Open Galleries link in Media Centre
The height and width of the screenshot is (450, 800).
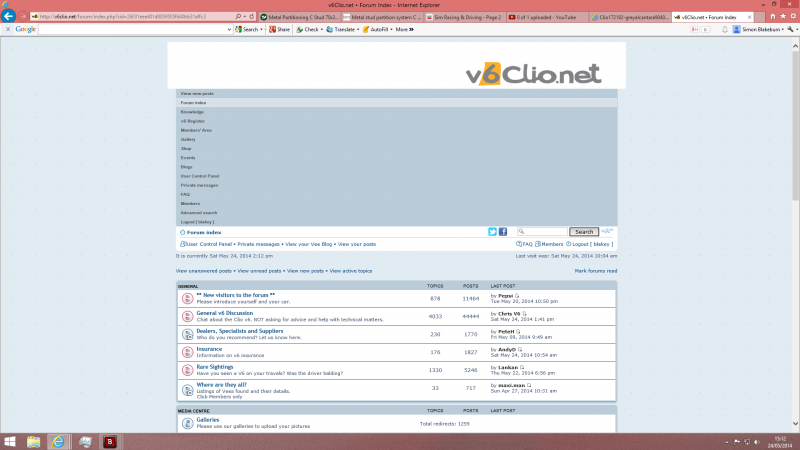click(x=208, y=420)
